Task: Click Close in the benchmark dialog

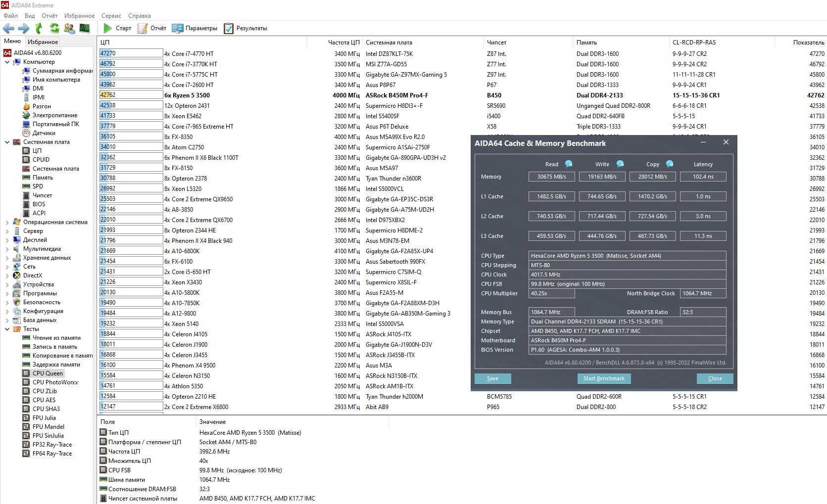Action: click(x=715, y=378)
